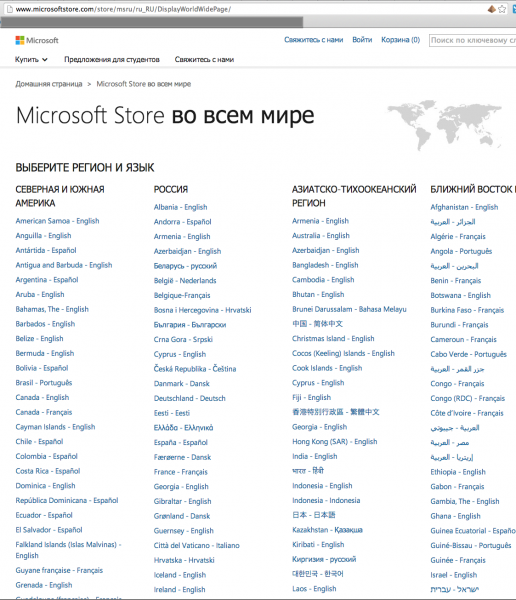
Task: Select Ελλάδα - Ελληνικά
Action: pos(183,427)
